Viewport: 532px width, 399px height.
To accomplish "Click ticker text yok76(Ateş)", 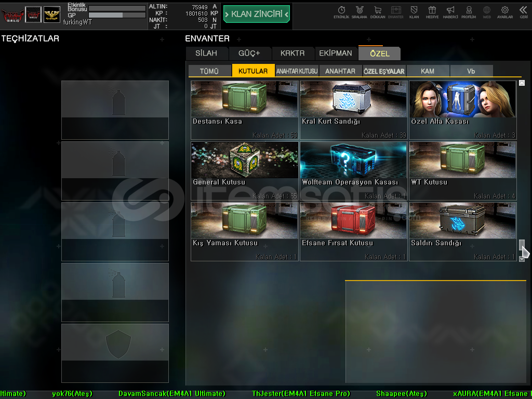I will tap(72, 394).
